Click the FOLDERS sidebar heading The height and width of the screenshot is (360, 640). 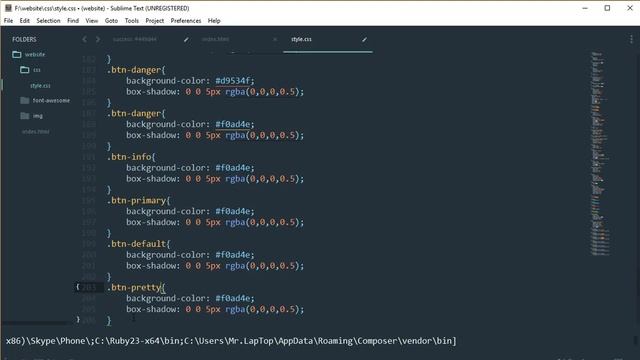pyautogui.click(x=24, y=39)
